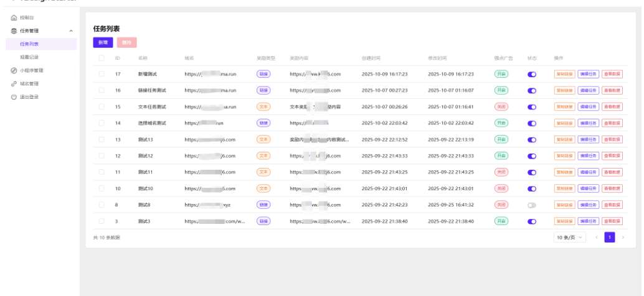Click 查看数据 for task 测试3

pyautogui.click(x=612, y=221)
